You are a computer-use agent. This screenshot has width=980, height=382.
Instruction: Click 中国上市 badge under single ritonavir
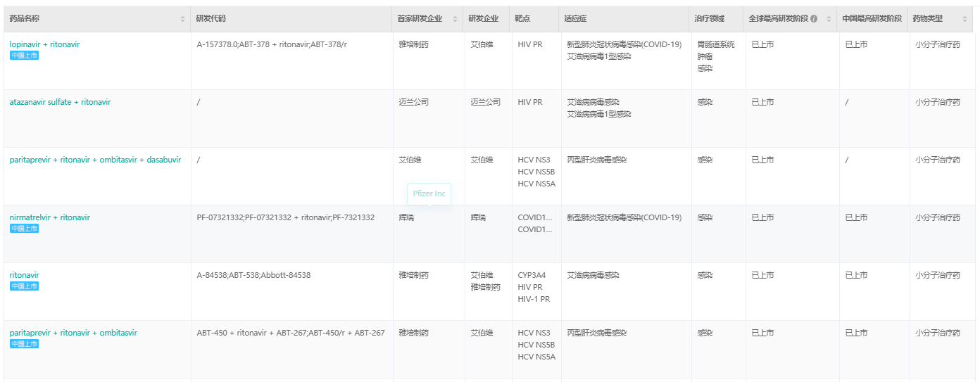[x=24, y=286]
